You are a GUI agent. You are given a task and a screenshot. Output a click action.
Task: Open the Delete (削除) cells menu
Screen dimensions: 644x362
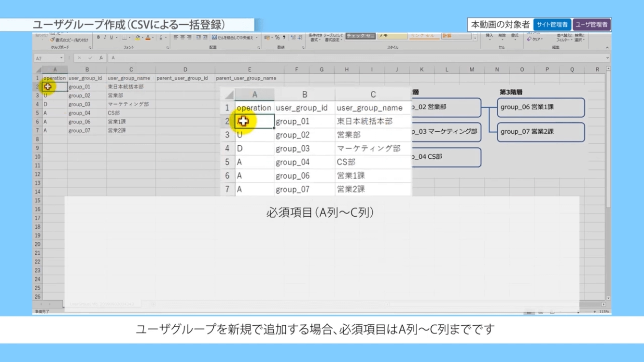[x=502, y=37]
